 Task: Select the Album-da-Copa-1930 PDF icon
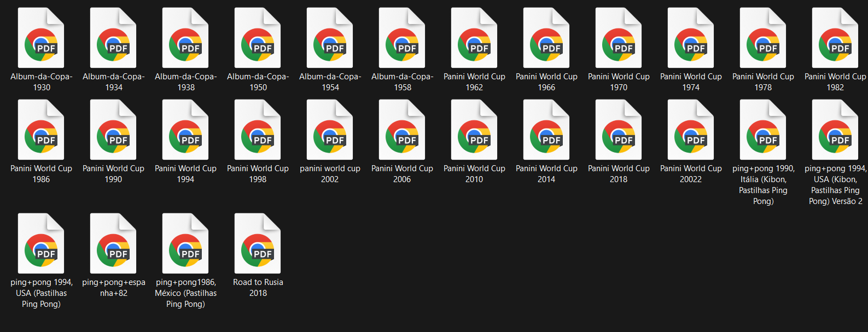pos(41,38)
